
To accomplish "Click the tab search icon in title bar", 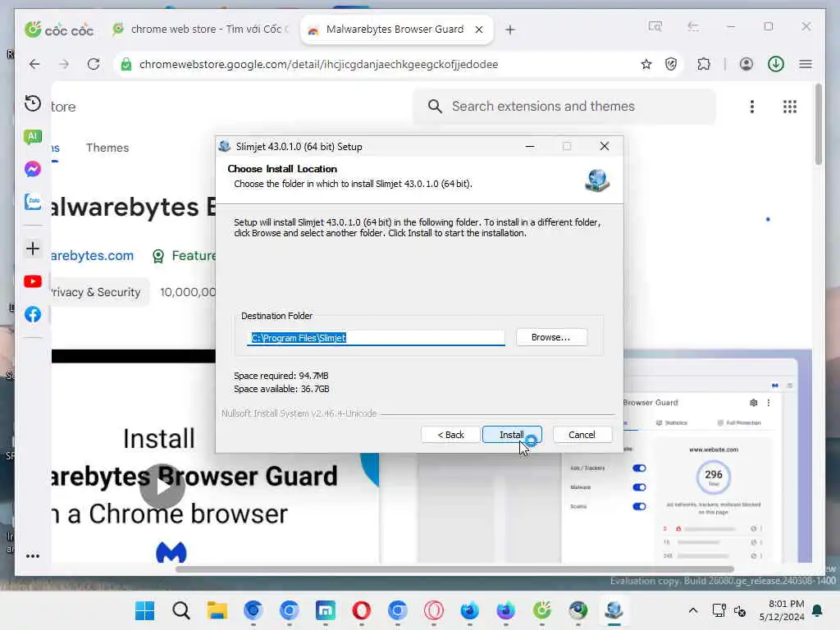I will 655,26.
